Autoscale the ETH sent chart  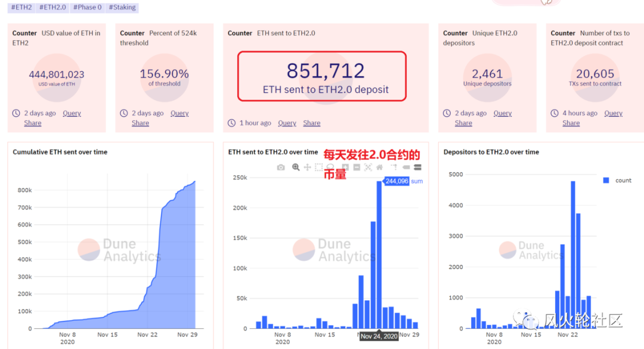[368, 168]
